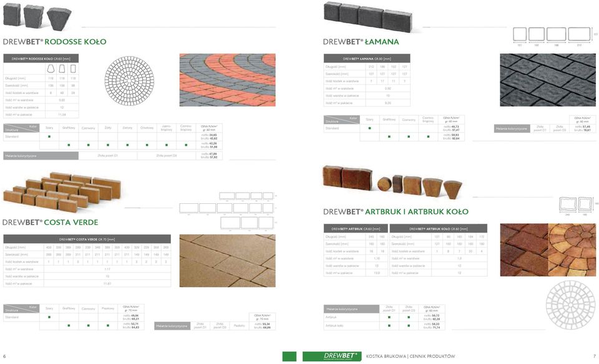Click the Artbruk row Złota jesień D1 marker
Screen dimensions: 599x364
click(x=389, y=317)
